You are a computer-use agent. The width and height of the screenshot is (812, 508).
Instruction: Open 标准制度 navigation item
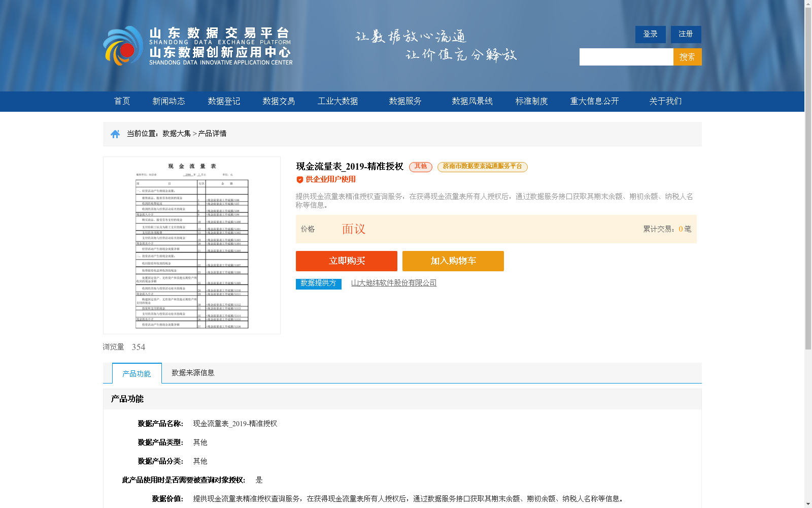click(x=532, y=101)
